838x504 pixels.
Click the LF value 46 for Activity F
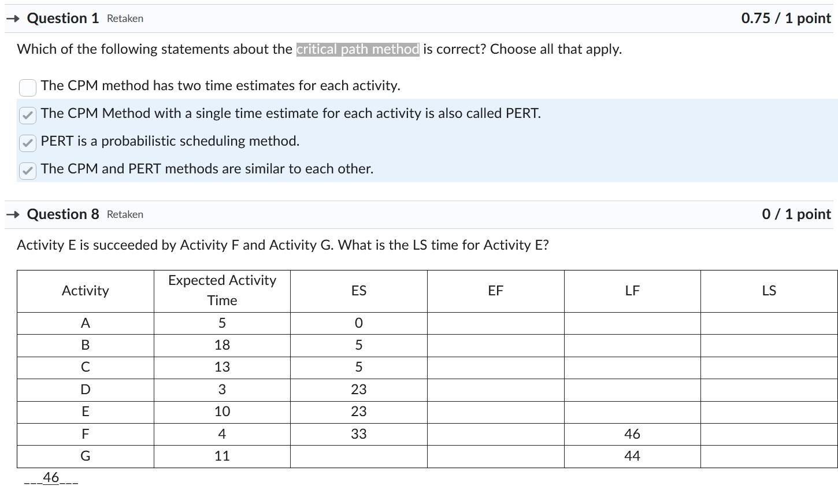pyautogui.click(x=632, y=433)
